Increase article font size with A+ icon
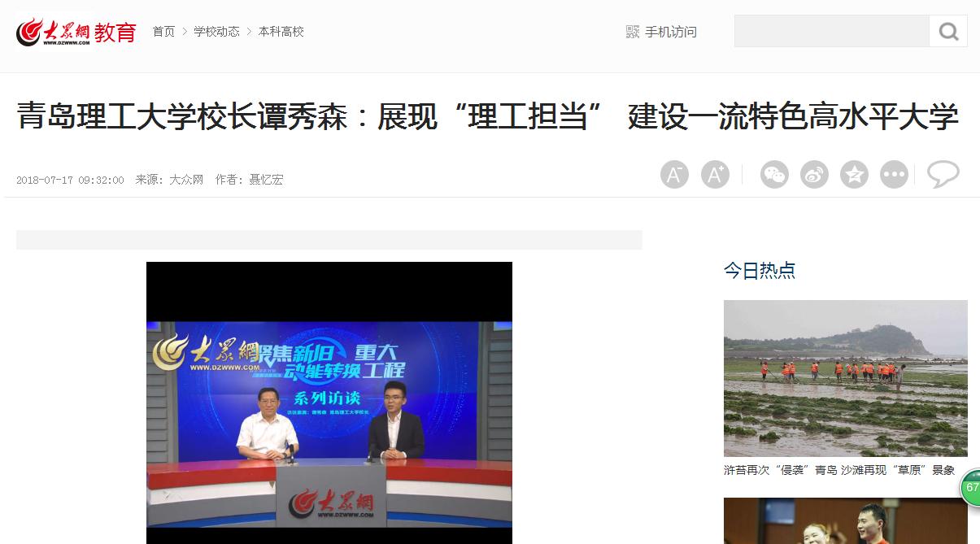 (715, 175)
